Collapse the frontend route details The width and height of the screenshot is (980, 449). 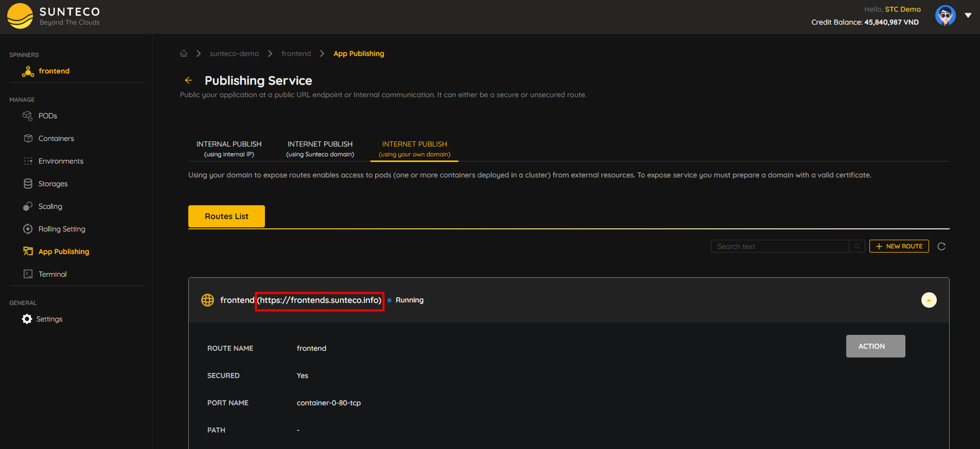pyautogui.click(x=929, y=300)
